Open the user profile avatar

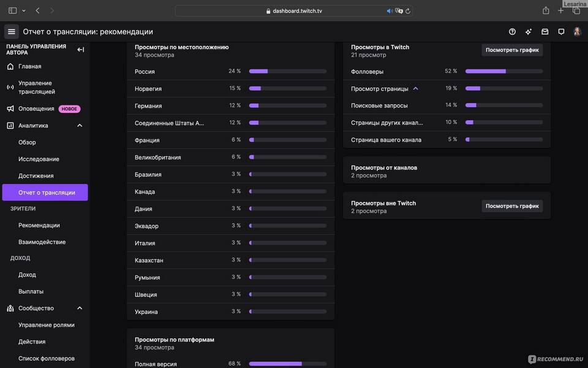[x=577, y=32]
